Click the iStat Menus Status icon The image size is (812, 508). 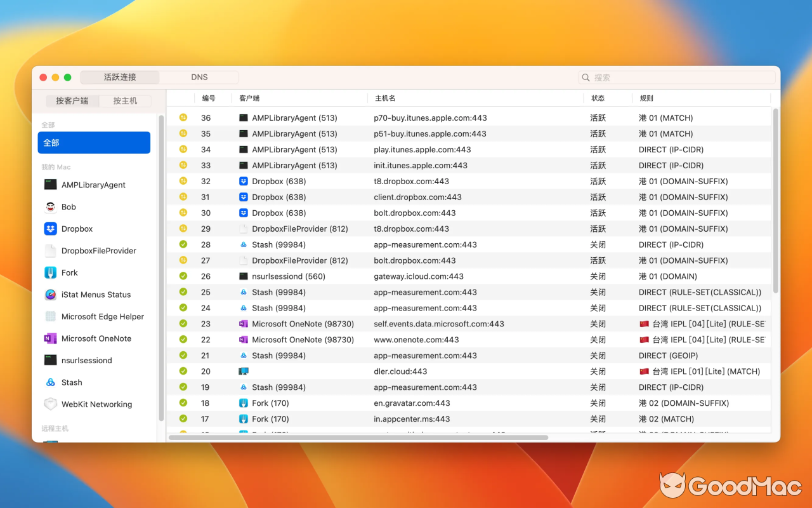(x=53, y=295)
